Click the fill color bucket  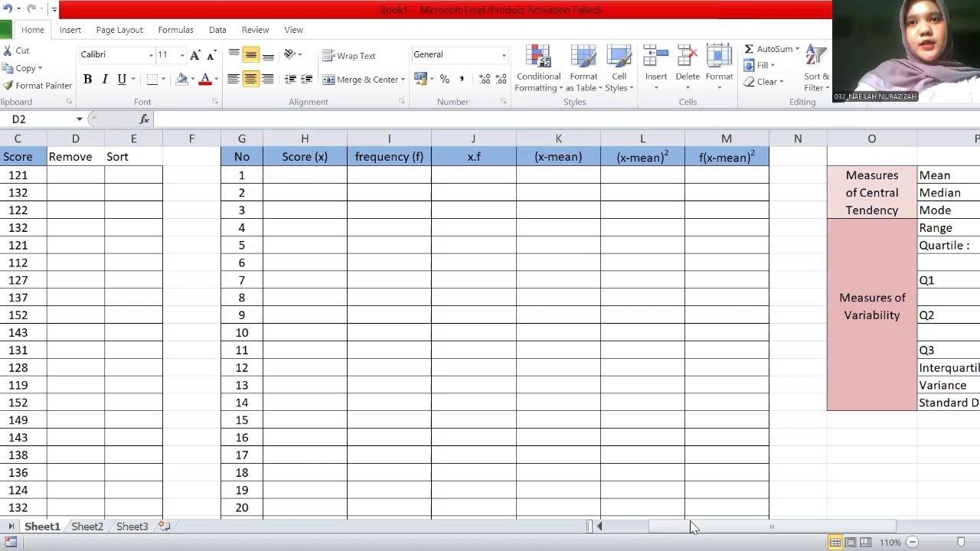pos(181,79)
